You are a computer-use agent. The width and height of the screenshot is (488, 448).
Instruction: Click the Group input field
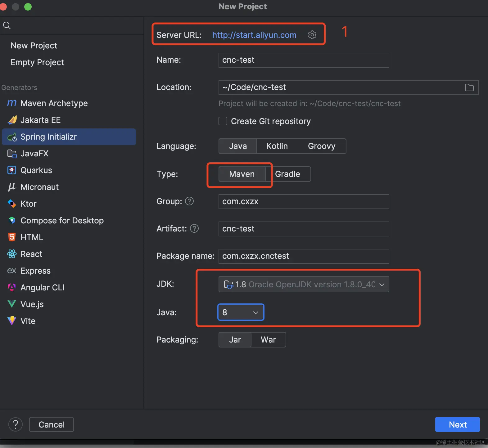pos(304,202)
